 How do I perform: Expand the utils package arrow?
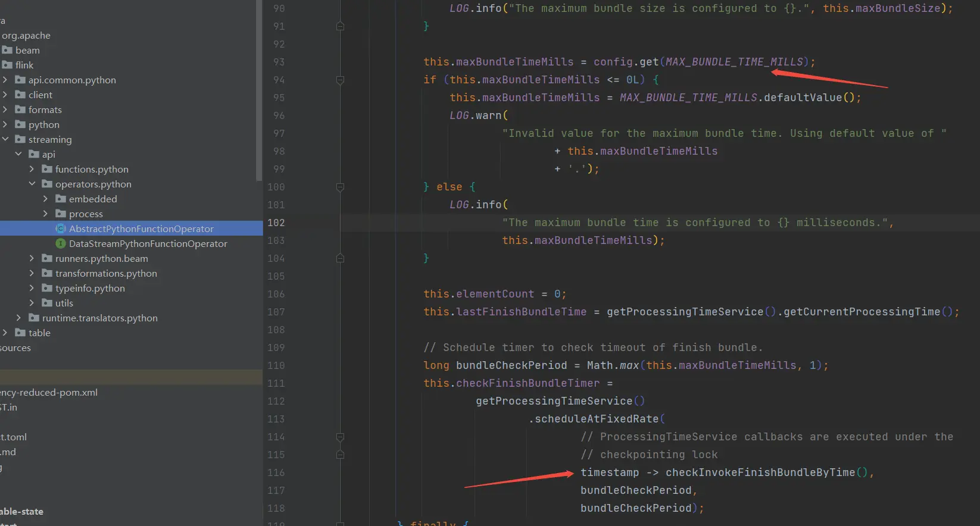point(32,303)
